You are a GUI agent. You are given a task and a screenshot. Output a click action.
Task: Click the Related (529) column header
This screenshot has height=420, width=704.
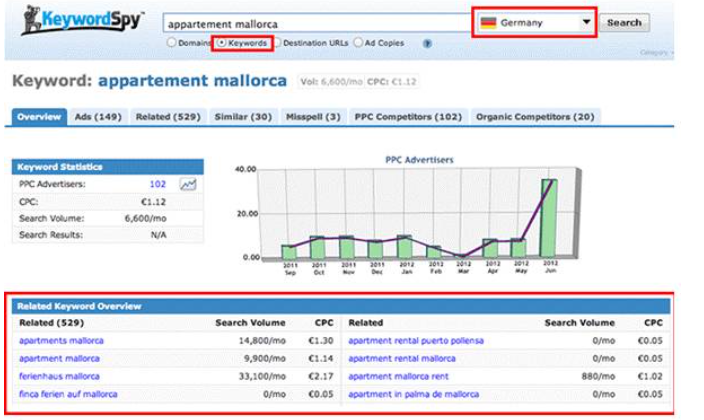coord(51,323)
